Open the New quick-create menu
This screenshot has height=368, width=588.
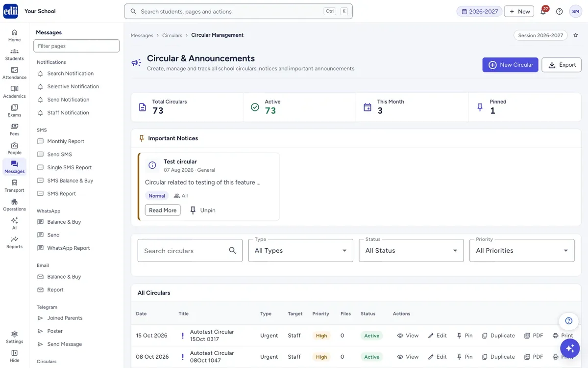tap(519, 11)
